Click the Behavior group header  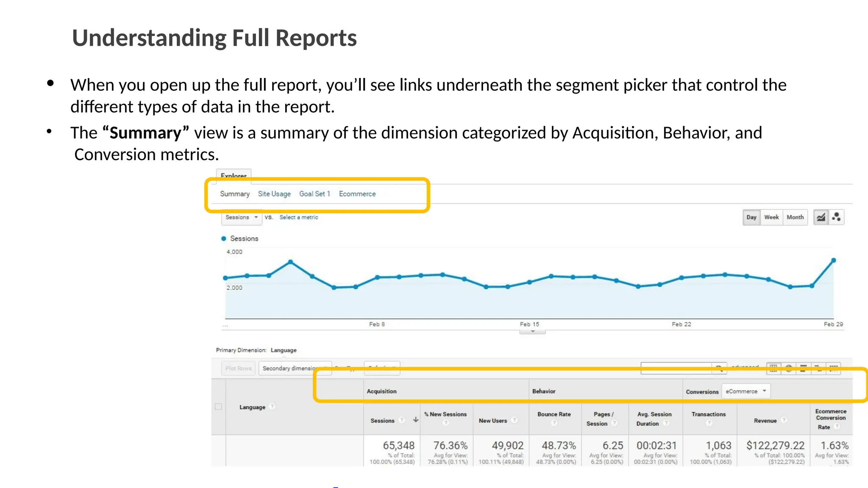[544, 391]
